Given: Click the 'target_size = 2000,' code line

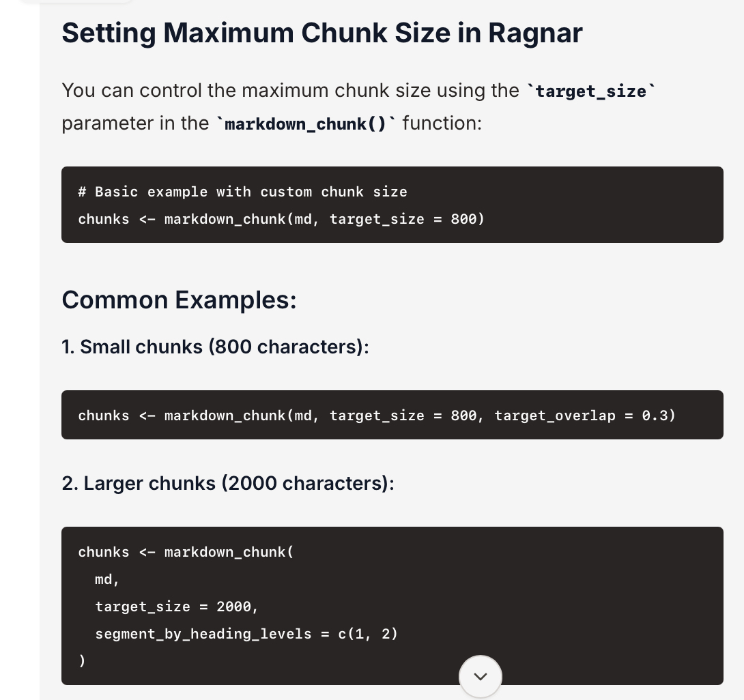Looking at the screenshot, I should pyautogui.click(x=177, y=607).
